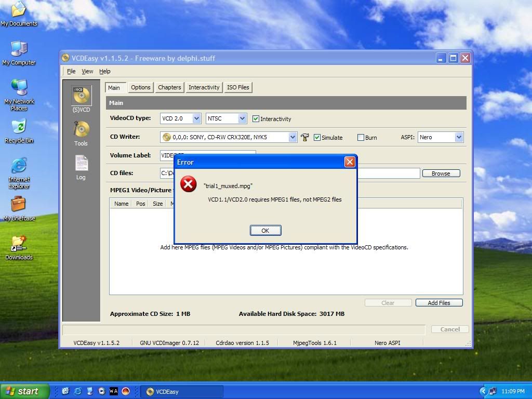
Task: Click the WA quick launch icon
Action: [x=114, y=391]
